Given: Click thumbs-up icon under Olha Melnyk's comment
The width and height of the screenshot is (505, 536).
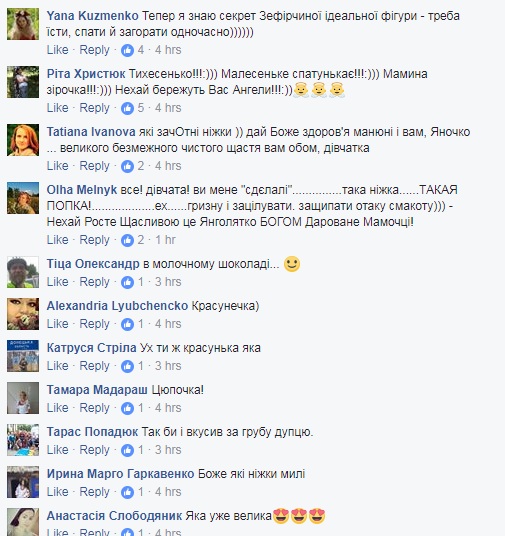Looking at the screenshot, I should pos(127,240).
